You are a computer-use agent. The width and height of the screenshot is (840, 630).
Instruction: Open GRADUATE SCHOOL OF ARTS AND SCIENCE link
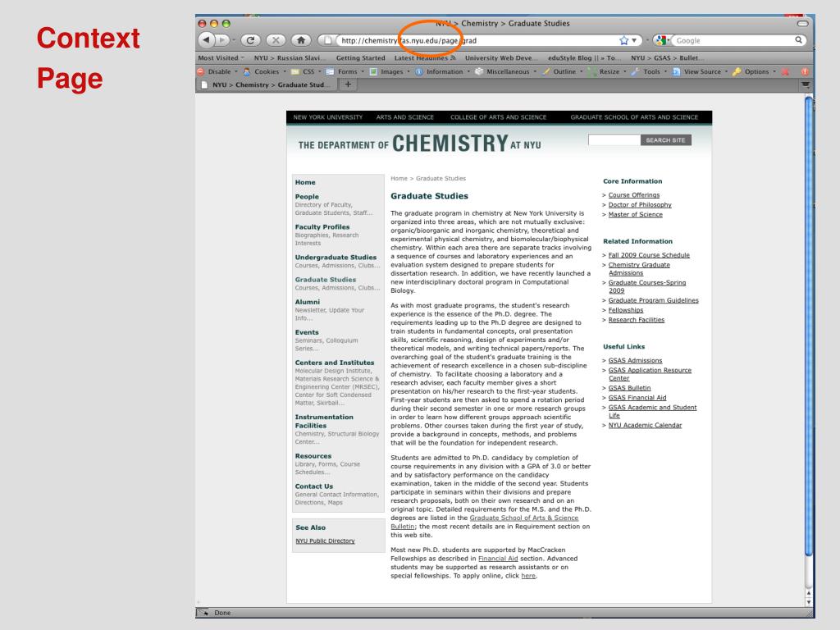tap(634, 117)
